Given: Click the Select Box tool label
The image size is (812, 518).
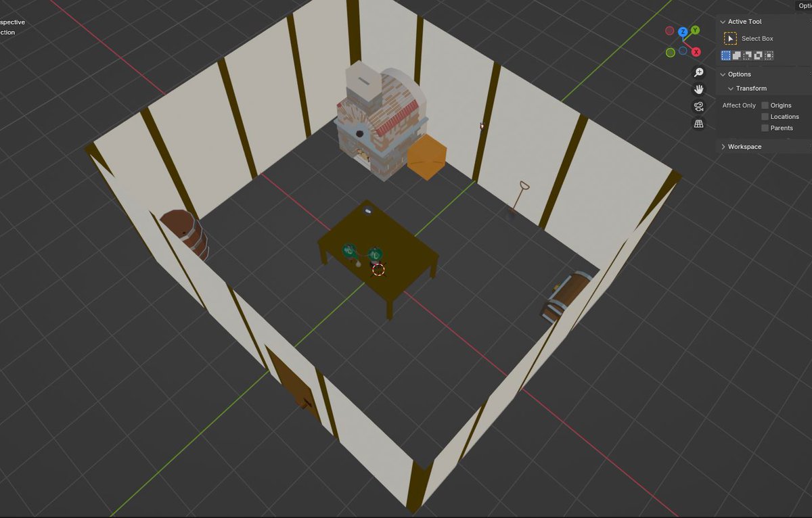Looking at the screenshot, I should (x=757, y=39).
